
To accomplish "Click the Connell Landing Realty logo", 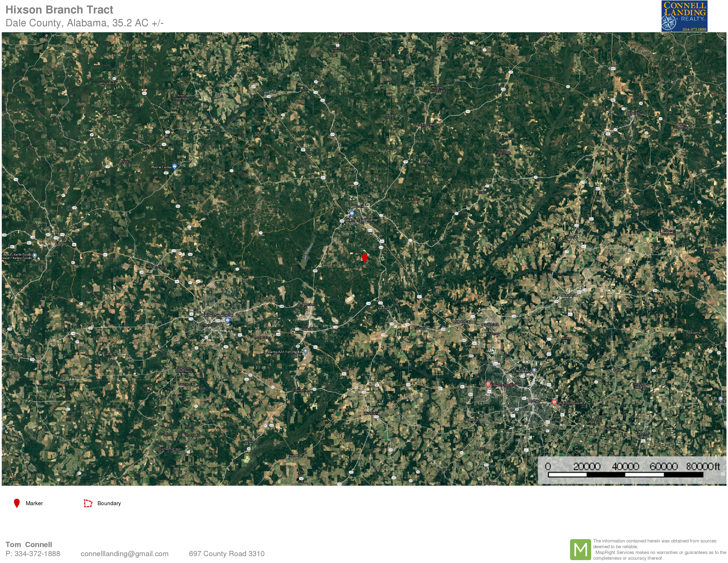I will (684, 16).
